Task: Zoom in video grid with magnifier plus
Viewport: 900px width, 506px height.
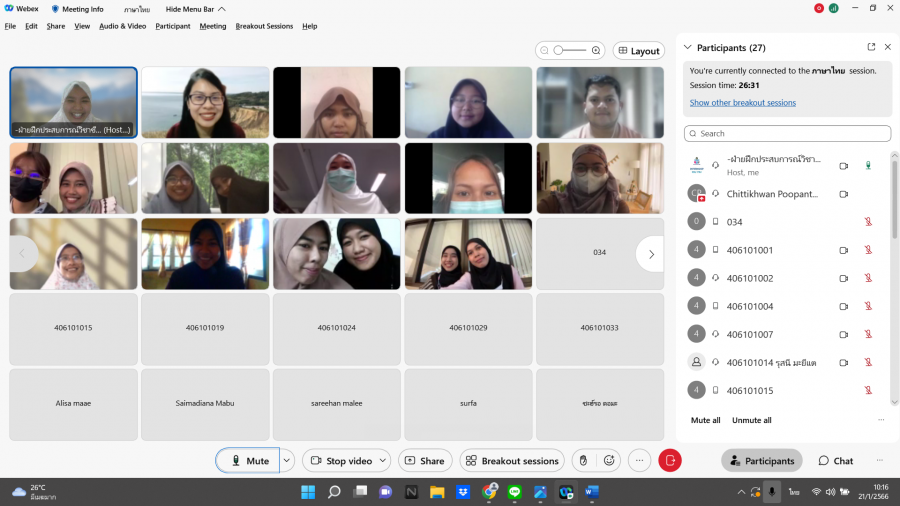Action: coord(596,50)
